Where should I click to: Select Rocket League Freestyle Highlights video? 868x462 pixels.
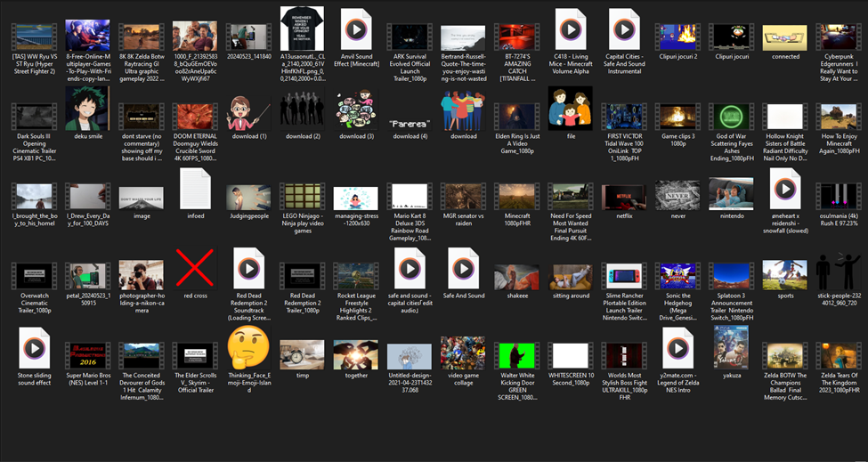click(x=356, y=276)
